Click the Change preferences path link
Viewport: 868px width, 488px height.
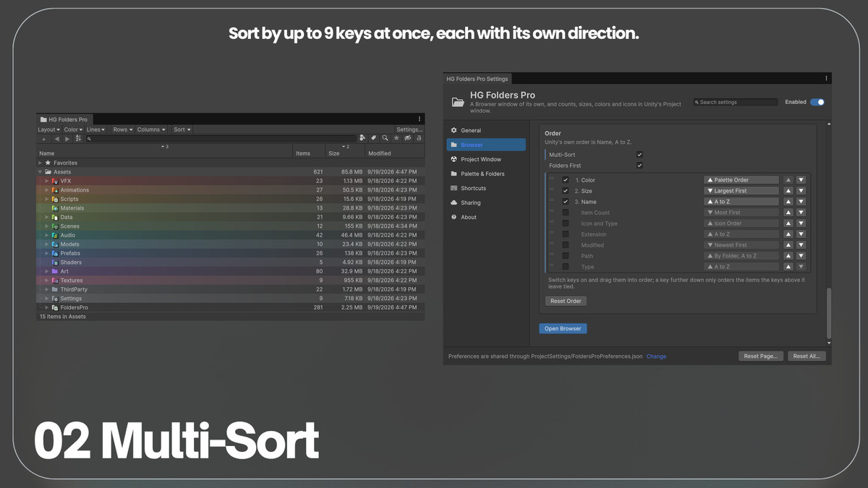click(656, 356)
